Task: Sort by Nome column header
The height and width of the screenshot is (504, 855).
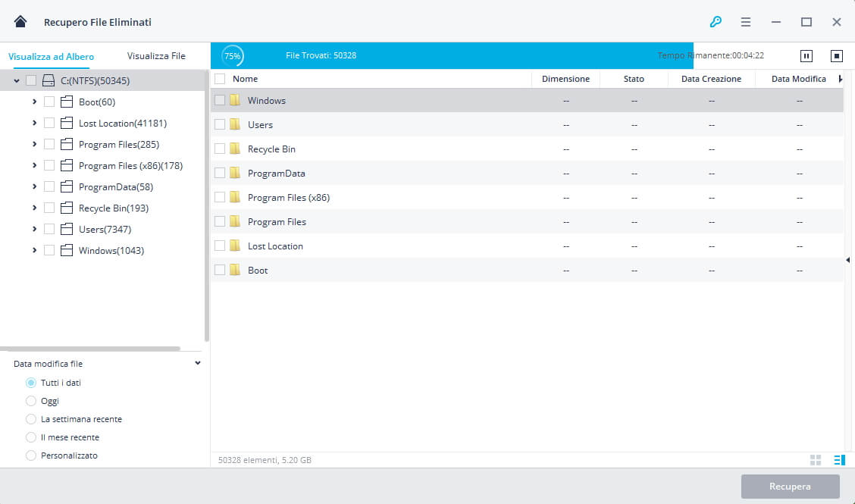Action: (246, 79)
